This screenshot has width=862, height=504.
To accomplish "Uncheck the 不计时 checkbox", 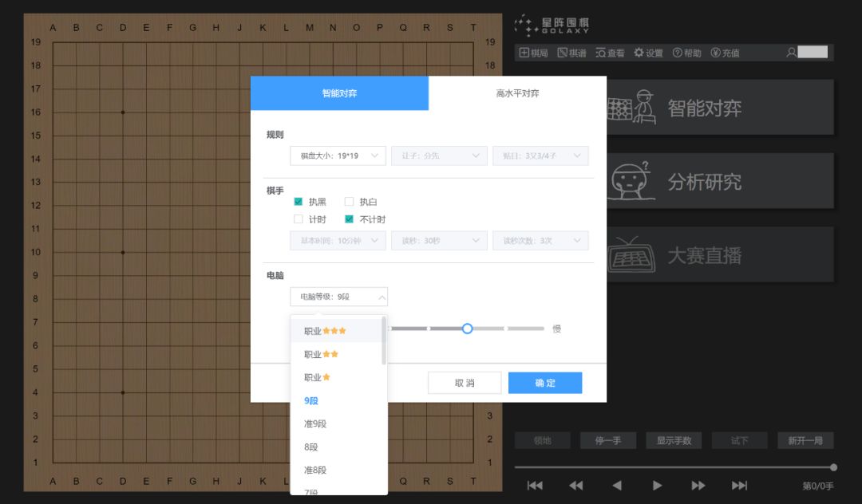I will coord(348,219).
